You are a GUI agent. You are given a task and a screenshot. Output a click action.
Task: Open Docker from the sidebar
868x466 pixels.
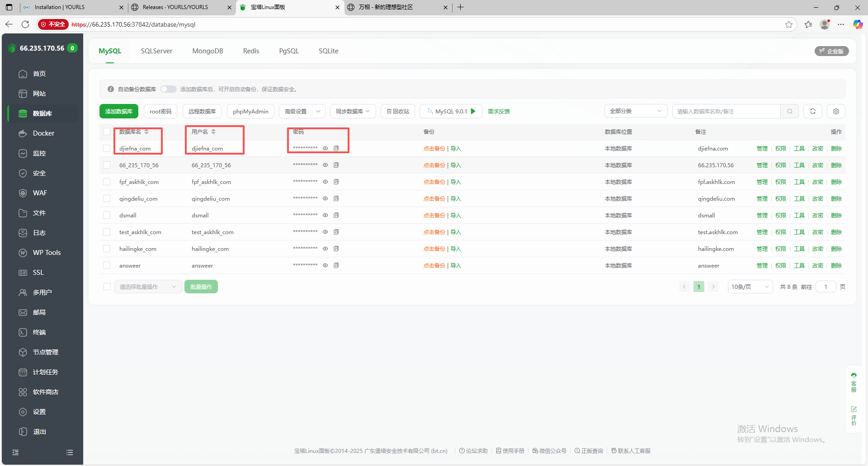point(43,133)
